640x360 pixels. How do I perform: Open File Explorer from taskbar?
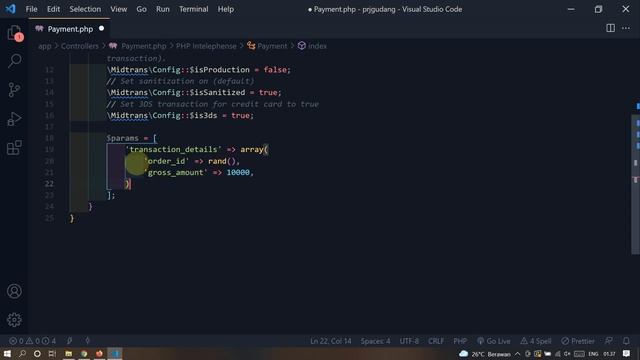click(68, 353)
